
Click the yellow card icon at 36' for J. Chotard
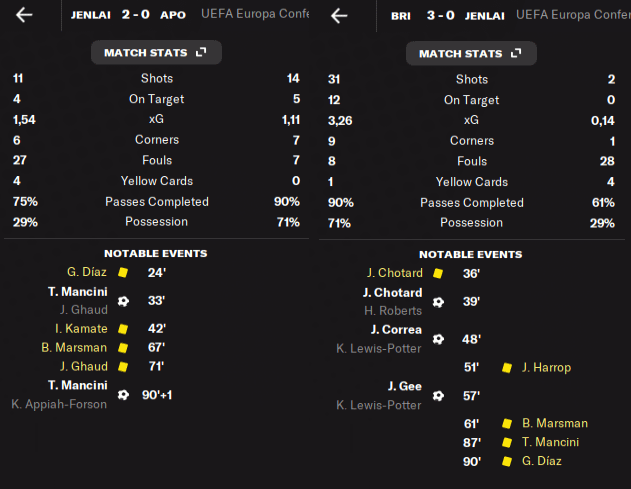pyautogui.click(x=438, y=273)
